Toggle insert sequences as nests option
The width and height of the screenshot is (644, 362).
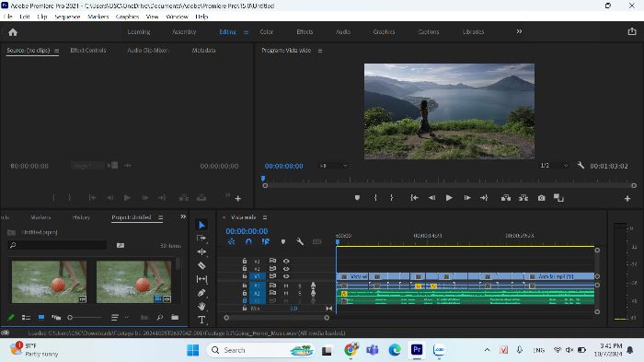coord(231,241)
